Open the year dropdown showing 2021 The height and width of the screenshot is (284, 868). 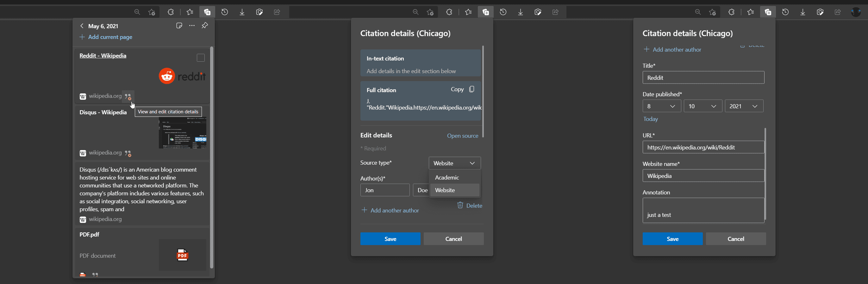coord(744,106)
